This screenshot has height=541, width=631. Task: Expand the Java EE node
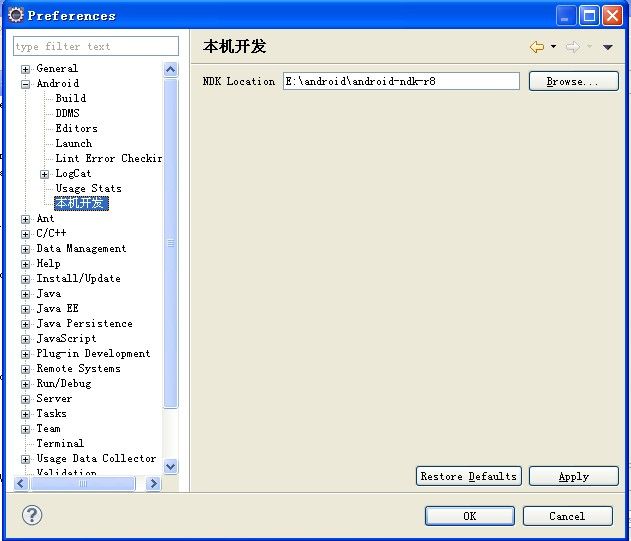pos(25,309)
